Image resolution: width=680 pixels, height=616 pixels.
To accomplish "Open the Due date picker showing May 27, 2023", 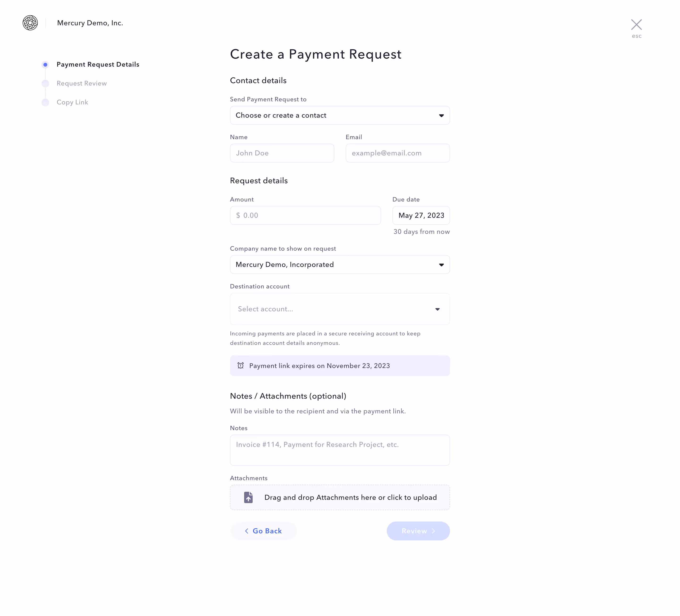I will pos(421,215).
